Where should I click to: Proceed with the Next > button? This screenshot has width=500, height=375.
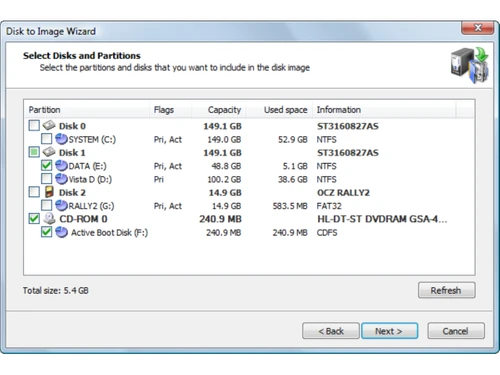click(x=389, y=331)
